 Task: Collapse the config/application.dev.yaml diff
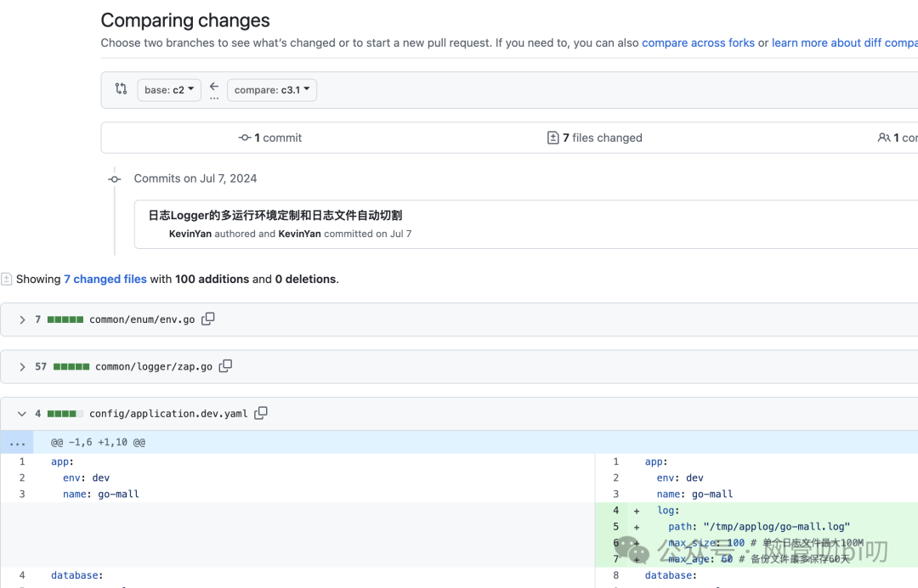point(22,414)
